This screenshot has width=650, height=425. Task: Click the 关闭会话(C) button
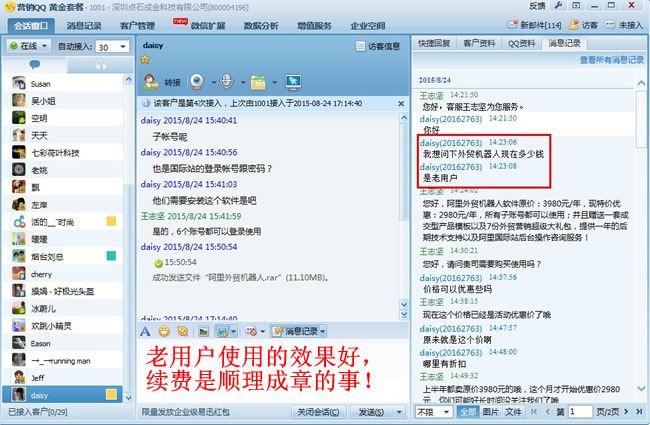coord(318,412)
